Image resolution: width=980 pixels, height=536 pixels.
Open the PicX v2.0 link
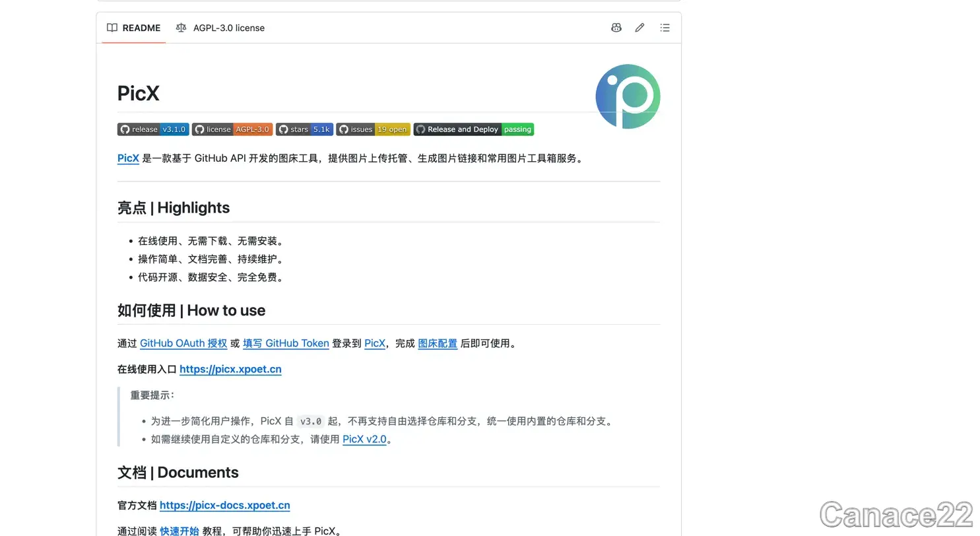(364, 439)
